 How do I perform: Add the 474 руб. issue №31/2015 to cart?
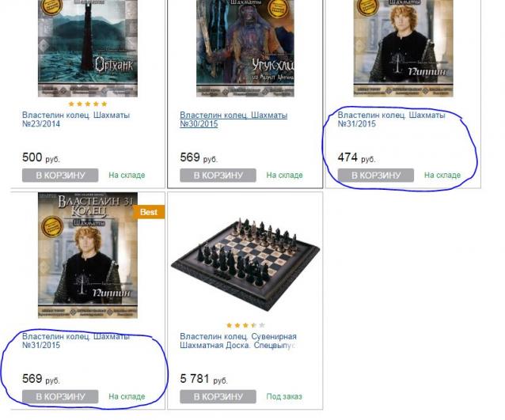[x=376, y=176]
